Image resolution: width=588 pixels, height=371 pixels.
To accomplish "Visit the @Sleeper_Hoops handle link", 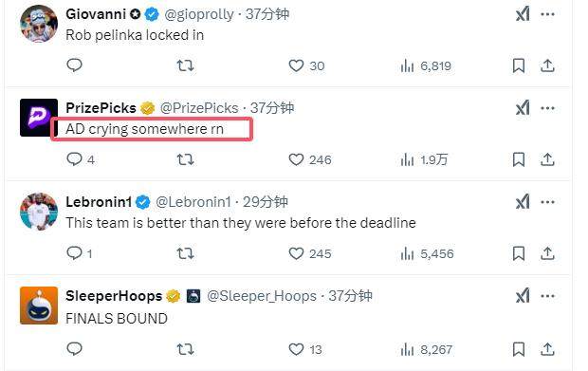I will tap(262, 296).
